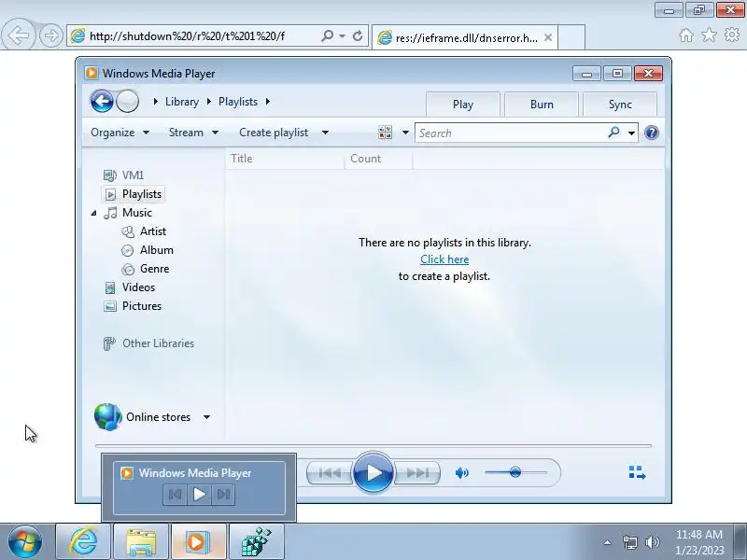
Task: Switch to the Burn tab
Action: (x=542, y=105)
